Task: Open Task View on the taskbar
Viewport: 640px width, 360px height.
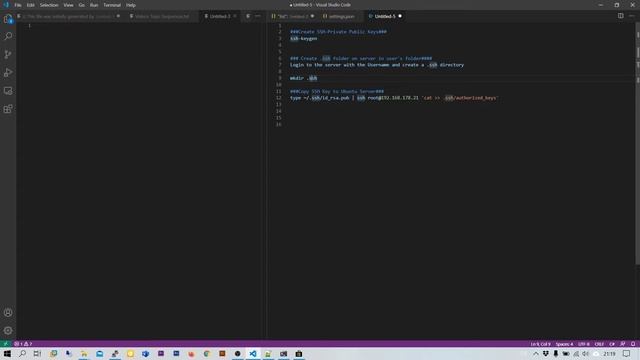Action: pos(37,353)
